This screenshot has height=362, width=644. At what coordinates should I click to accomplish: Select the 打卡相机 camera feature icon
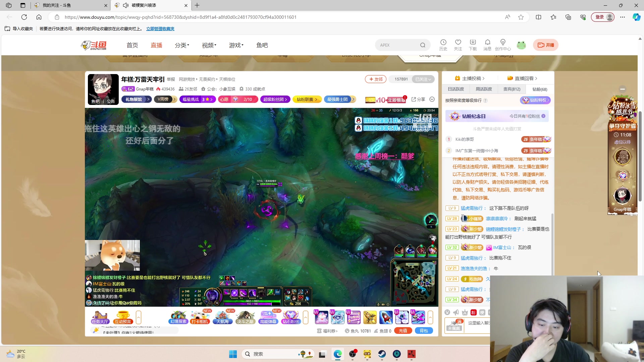pyautogui.click(x=200, y=317)
